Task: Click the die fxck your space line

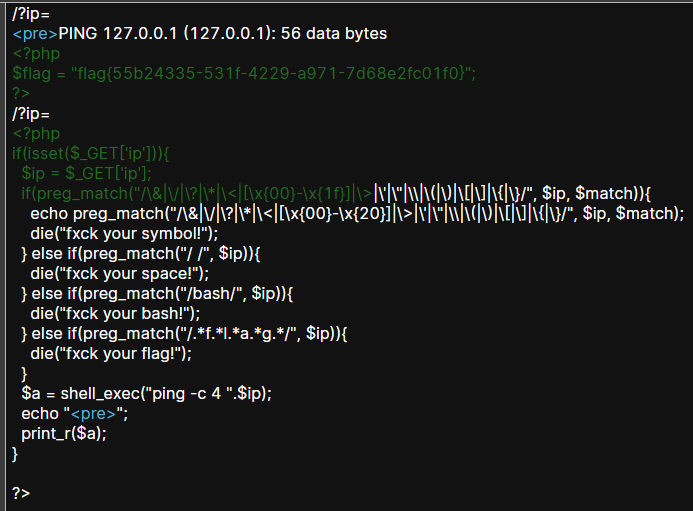Action: 119,274
